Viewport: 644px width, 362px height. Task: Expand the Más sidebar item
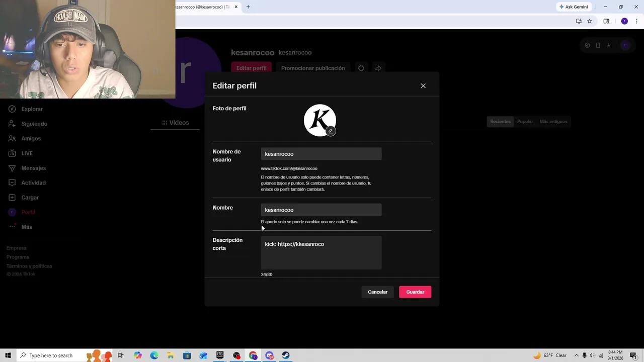pyautogui.click(x=27, y=227)
